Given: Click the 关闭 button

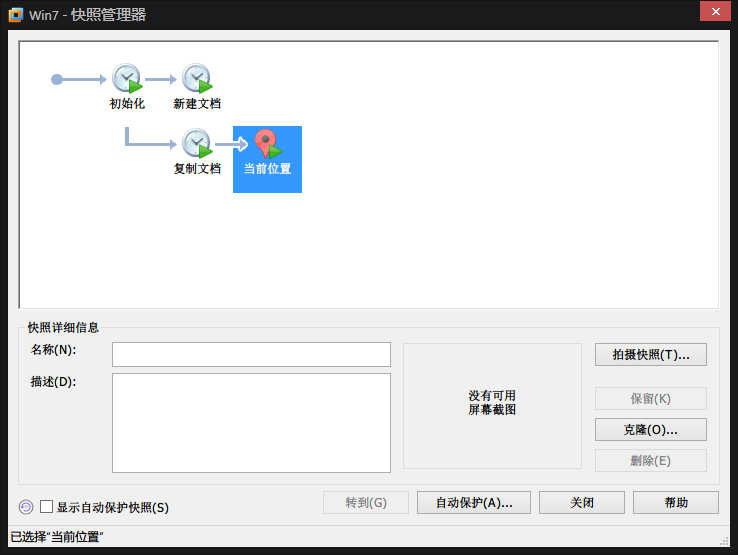Looking at the screenshot, I should coord(582,503).
